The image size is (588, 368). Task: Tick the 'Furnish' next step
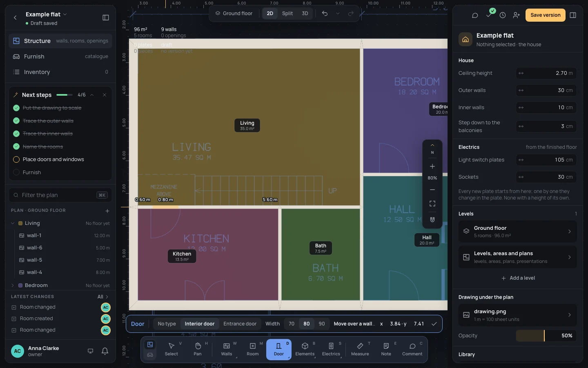coord(16,173)
